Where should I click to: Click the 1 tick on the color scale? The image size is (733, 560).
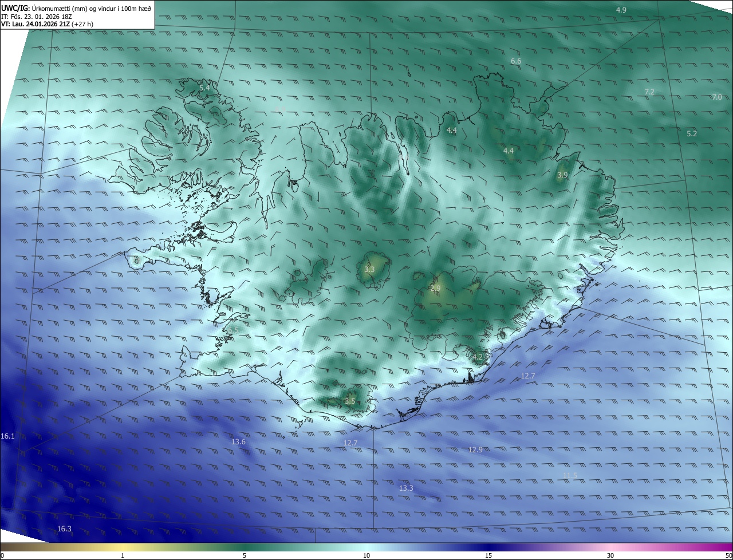click(x=123, y=555)
